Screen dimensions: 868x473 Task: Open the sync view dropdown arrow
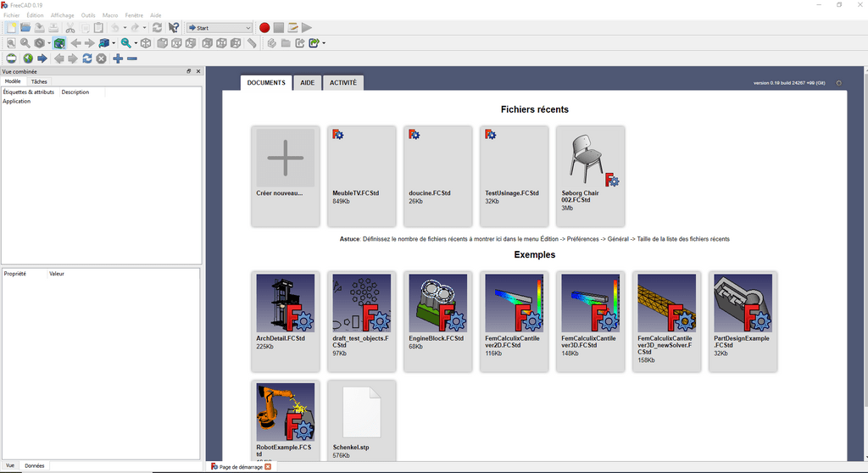coord(114,43)
